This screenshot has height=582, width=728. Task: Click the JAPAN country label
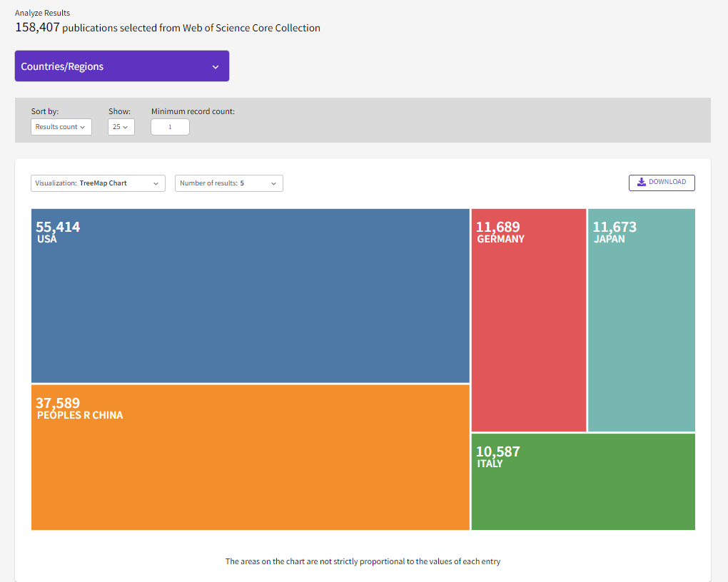coord(609,239)
